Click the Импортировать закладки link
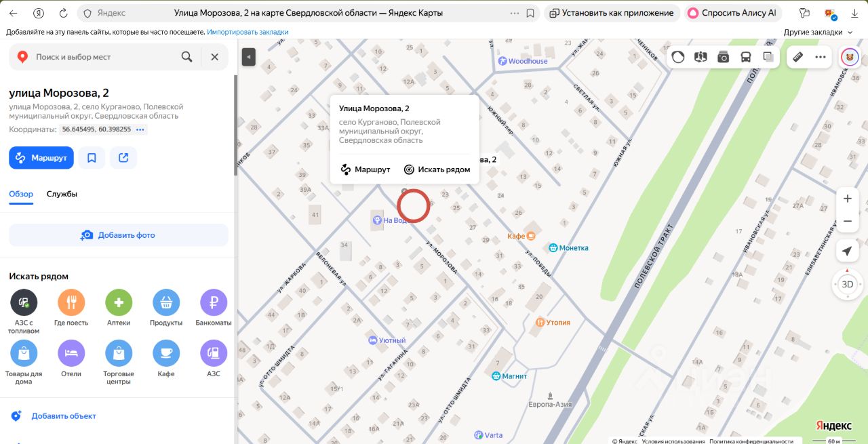The height and width of the screenshot is (444, 868). click(248, 32)
